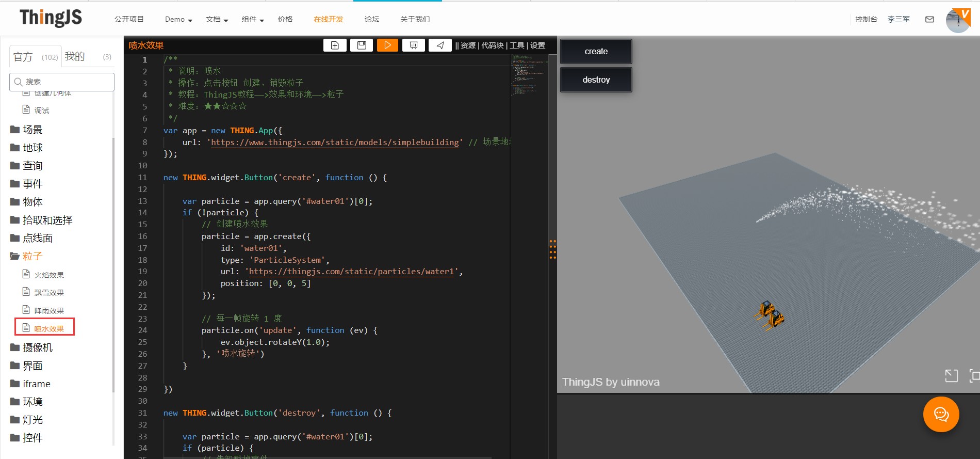Expand the 地球 folder
980x459 pixels.
click(x=27, y=148)
